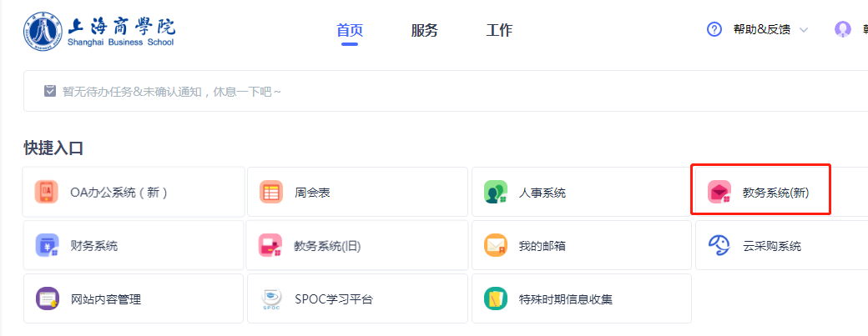Open 我的邮箱 envelope icon

pos(495,245)
